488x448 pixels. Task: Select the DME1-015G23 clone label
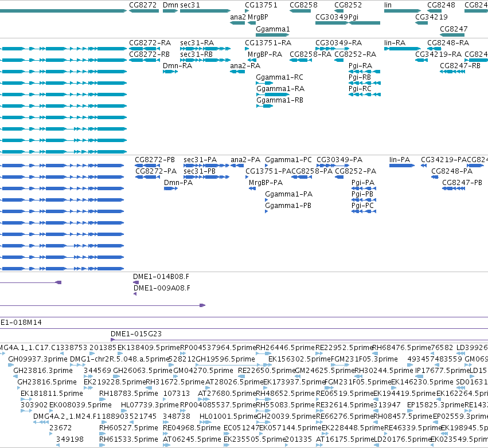[x=136, y=334]
